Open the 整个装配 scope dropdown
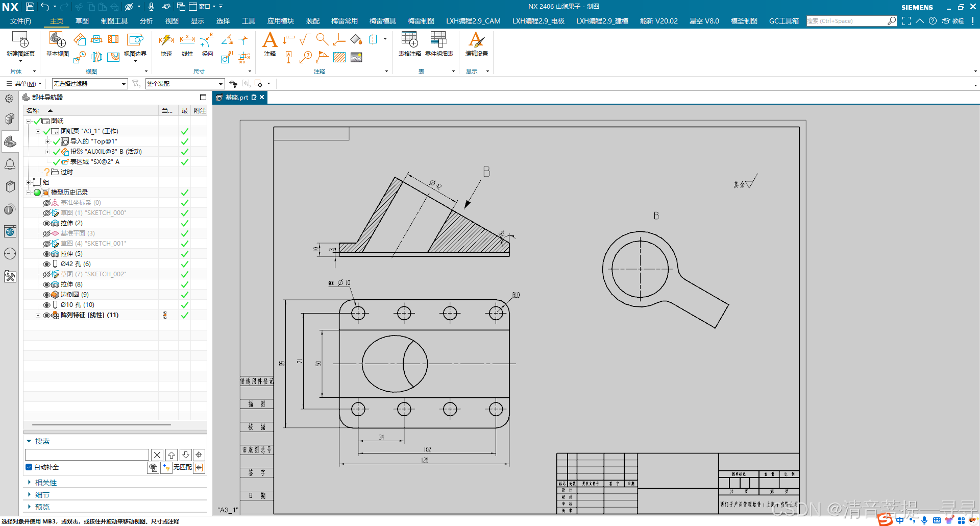The width and height of the screenshot is (980, 526). [x=185, y=84]
